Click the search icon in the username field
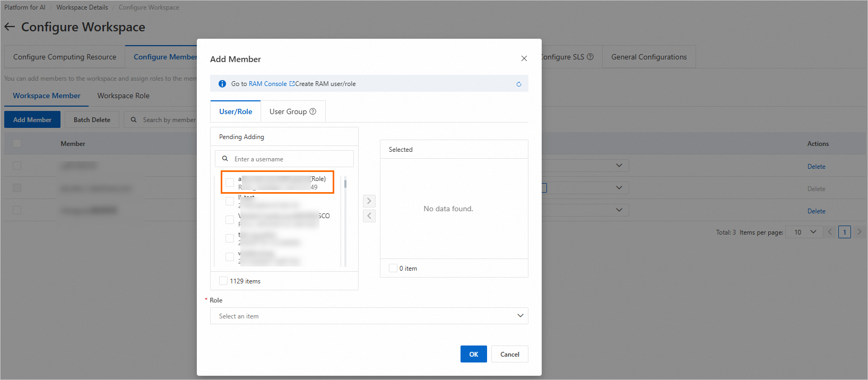 click(x=225, y=159)
